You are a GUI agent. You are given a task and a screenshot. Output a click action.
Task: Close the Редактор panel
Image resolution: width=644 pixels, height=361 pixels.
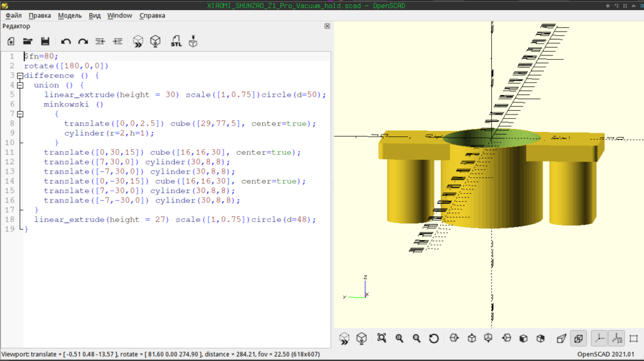(327, 26)
